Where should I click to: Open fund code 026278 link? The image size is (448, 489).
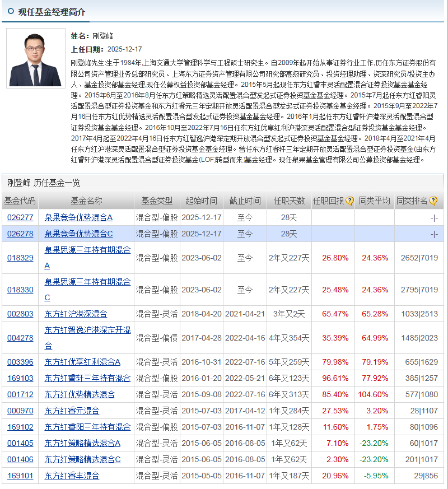[20, 234]
